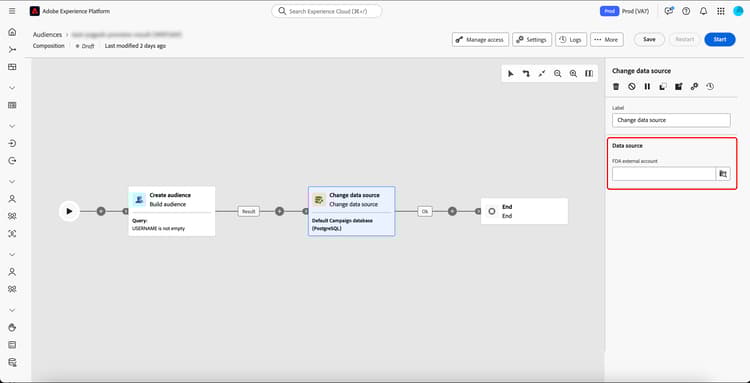Click the Draft status indicator
The width and height of the screenshot is (750, 383).
(x=85, y=46)
